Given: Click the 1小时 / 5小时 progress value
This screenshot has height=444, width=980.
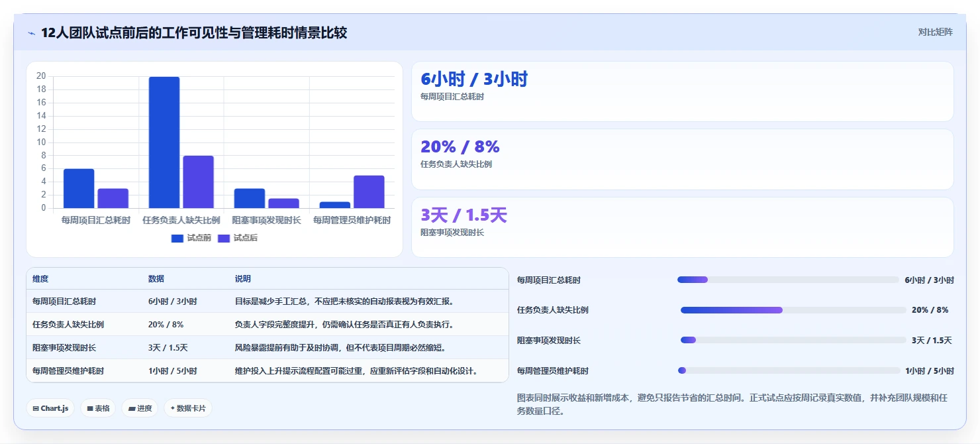Looking at the screenshot, I should point(930,371).
